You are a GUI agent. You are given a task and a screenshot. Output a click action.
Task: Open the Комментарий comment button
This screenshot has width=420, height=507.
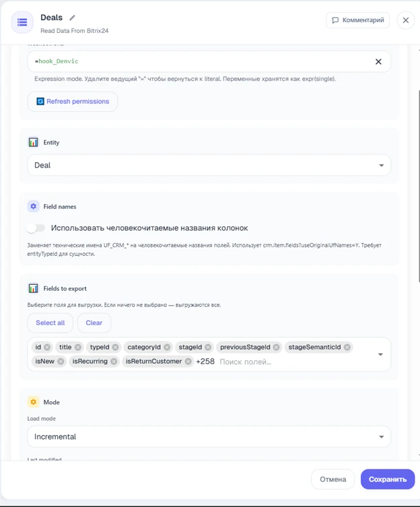point(357,20)
